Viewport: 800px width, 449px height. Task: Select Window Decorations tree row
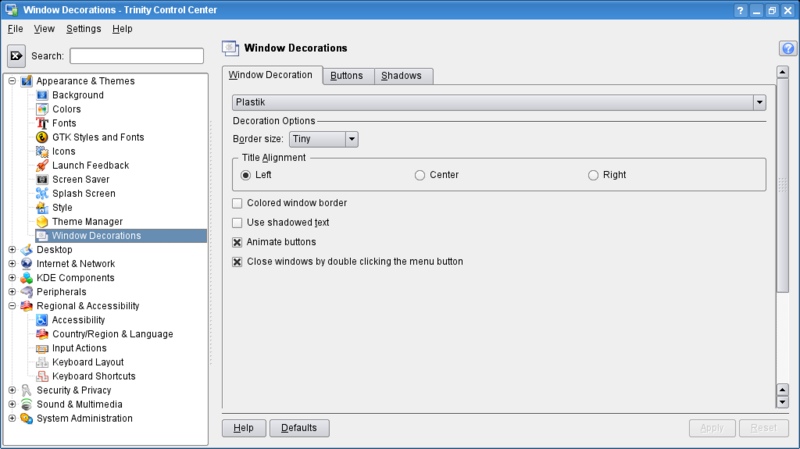(121, 236)
